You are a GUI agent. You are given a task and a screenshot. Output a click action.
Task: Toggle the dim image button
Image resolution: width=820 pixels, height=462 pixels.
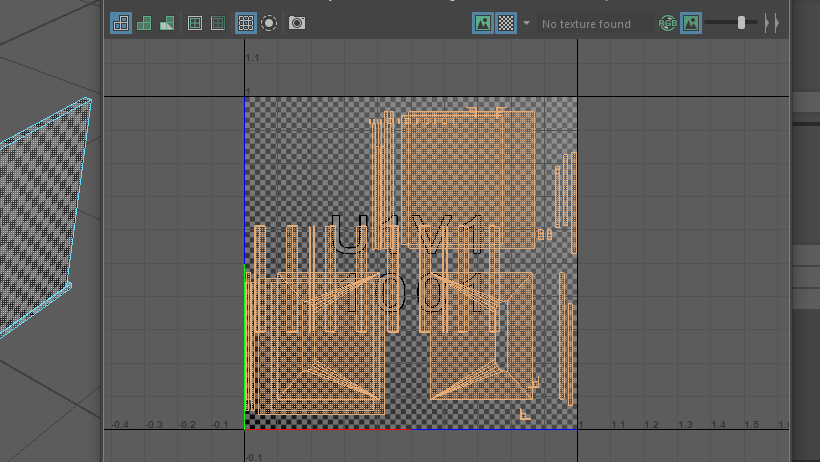click(690, 22)
